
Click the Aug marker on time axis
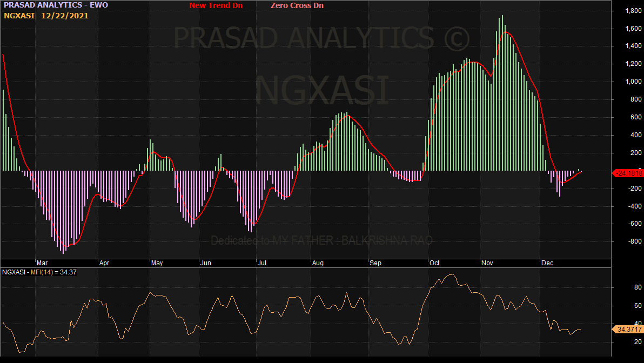click(318, 263)
